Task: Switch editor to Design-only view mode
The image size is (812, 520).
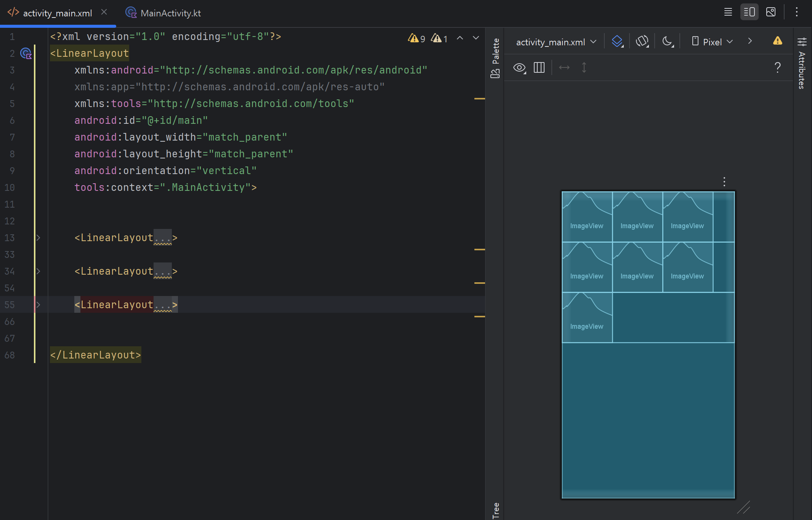Action: tap(770, 12)
